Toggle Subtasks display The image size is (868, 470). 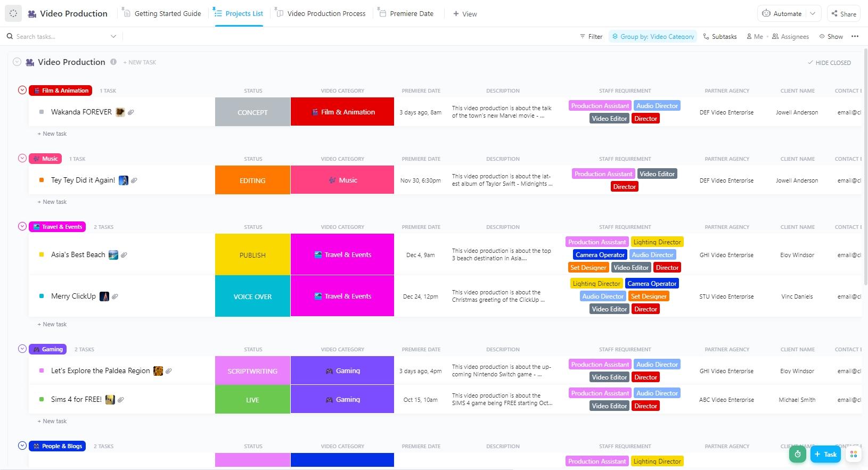pyautogui.click(x=720, y=36)
